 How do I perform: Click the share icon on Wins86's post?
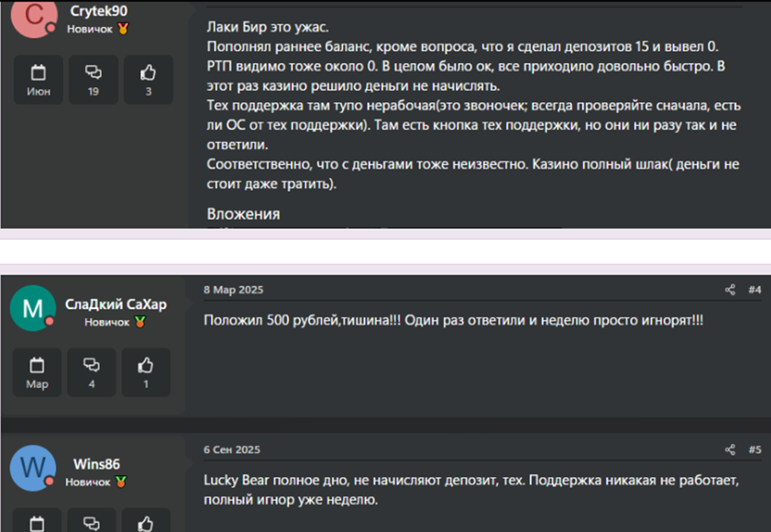coord(732,449)
